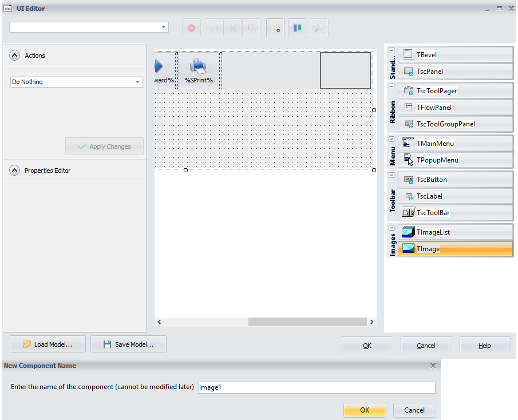Choose the TFlowPanel component
The image size is (518, 420).
pos(455,108)
